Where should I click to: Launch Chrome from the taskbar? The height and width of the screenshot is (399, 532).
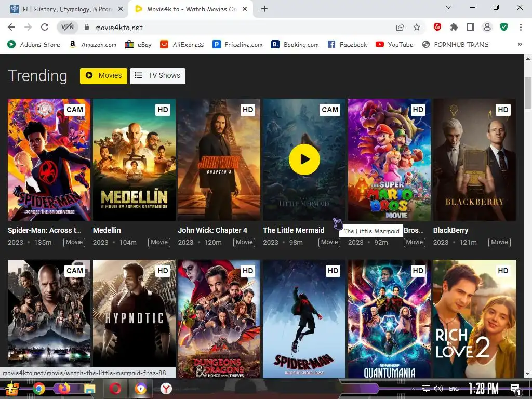point(38,389)
